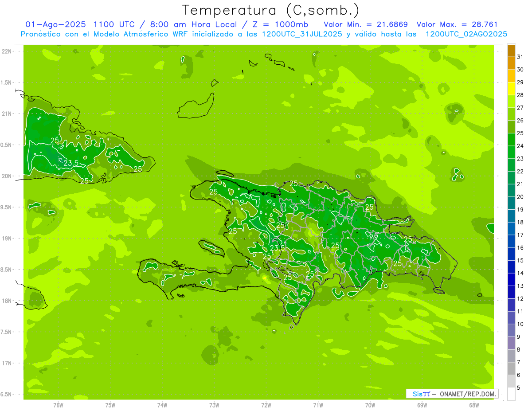
Task: Pick the yellow swatch between legend 28 and 29
Action: pos(511,89)
